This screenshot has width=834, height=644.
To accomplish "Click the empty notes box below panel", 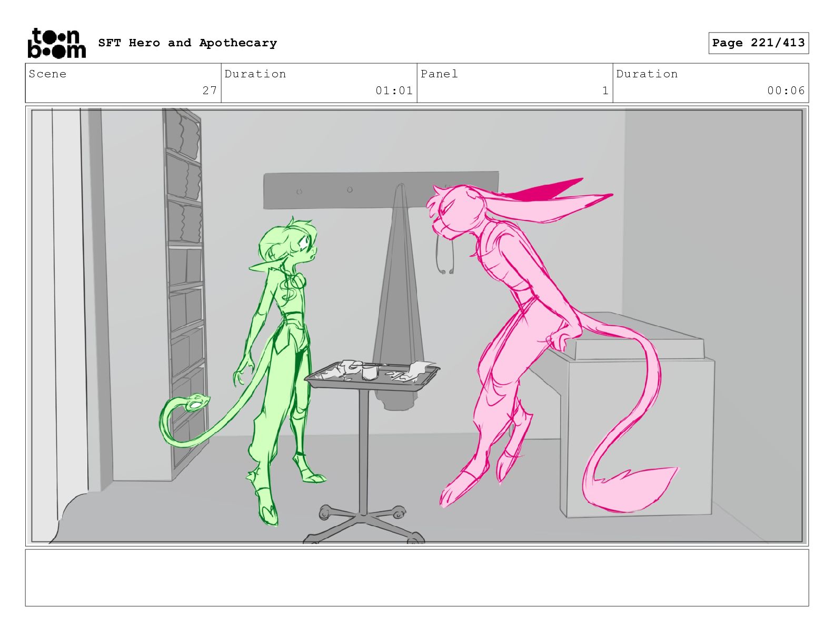I will pyautogui.click(x=417, y=578).
